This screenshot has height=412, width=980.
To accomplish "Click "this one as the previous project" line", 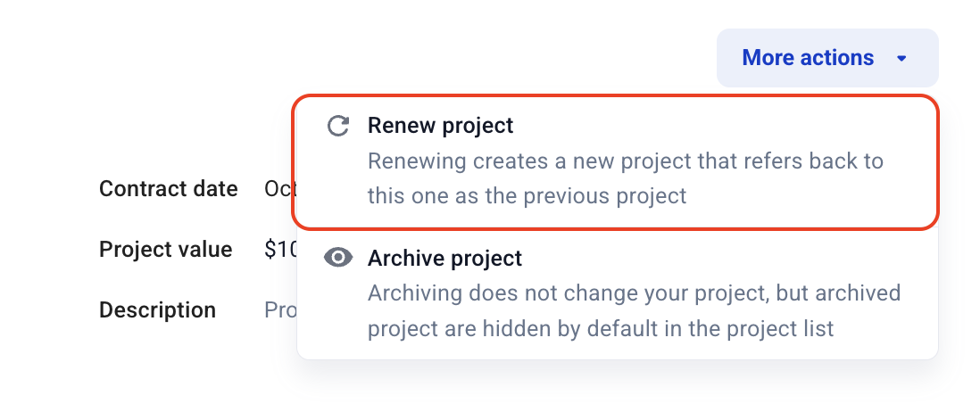I will (x=527, y=196).
